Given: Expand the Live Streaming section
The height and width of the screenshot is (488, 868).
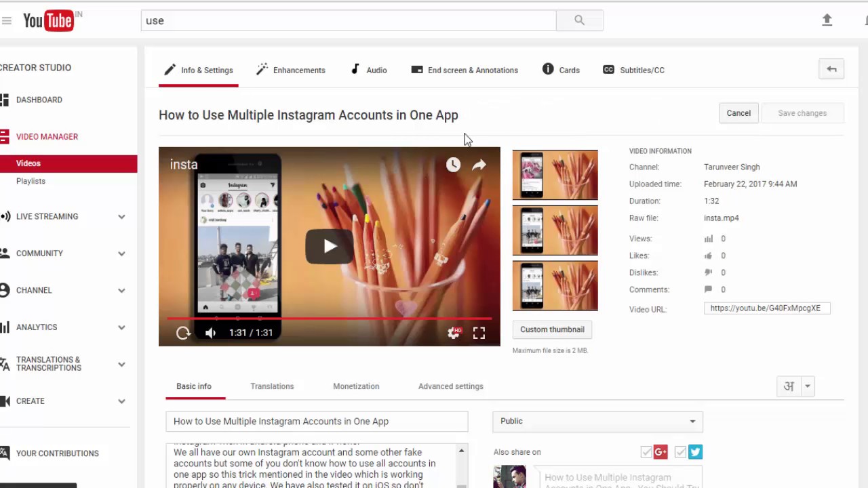Looking at the screenshot, I should (x=121, y=217).
